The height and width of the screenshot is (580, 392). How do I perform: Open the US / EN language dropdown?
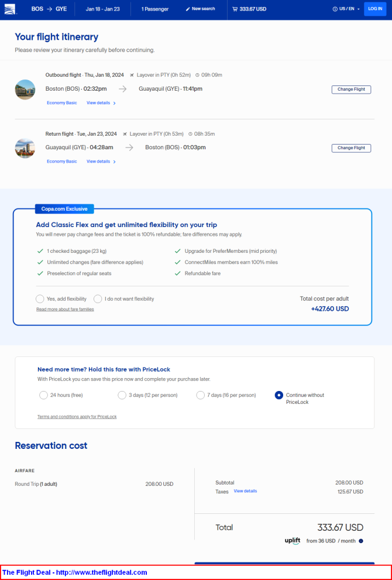coord(346,9)
